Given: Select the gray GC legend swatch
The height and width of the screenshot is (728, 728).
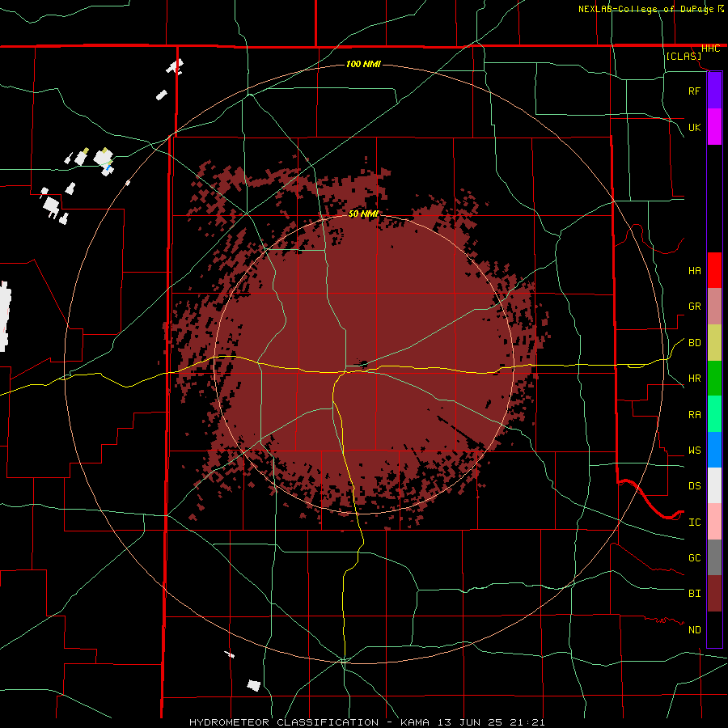Looking at the screenshot, I should click(714, 557).
